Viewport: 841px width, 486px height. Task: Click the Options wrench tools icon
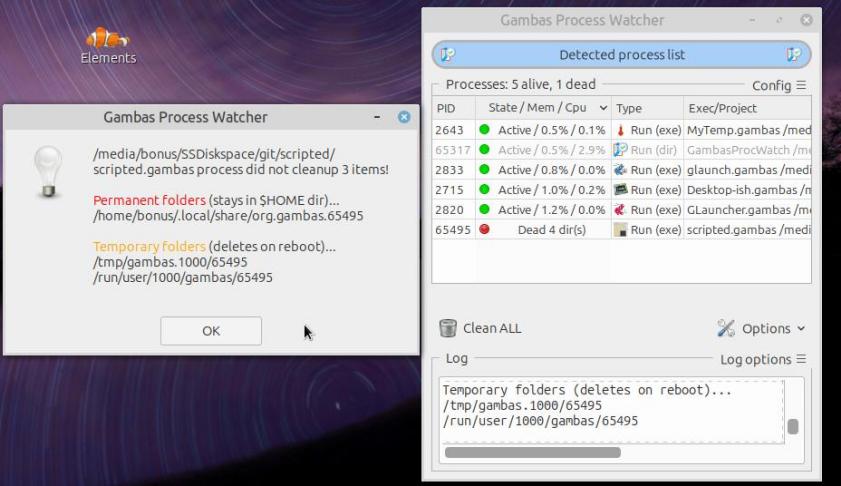coord(727,328)
